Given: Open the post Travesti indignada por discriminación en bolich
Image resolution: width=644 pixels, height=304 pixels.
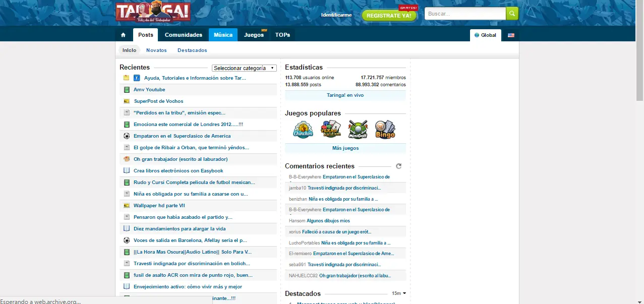Looking at the screenshot, I should tap(192, 264).
